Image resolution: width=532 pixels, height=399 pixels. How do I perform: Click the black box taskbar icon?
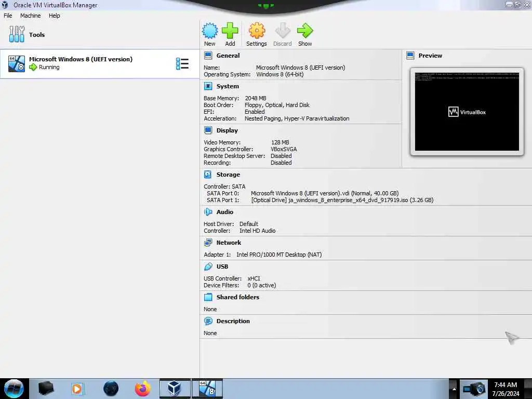46,389
